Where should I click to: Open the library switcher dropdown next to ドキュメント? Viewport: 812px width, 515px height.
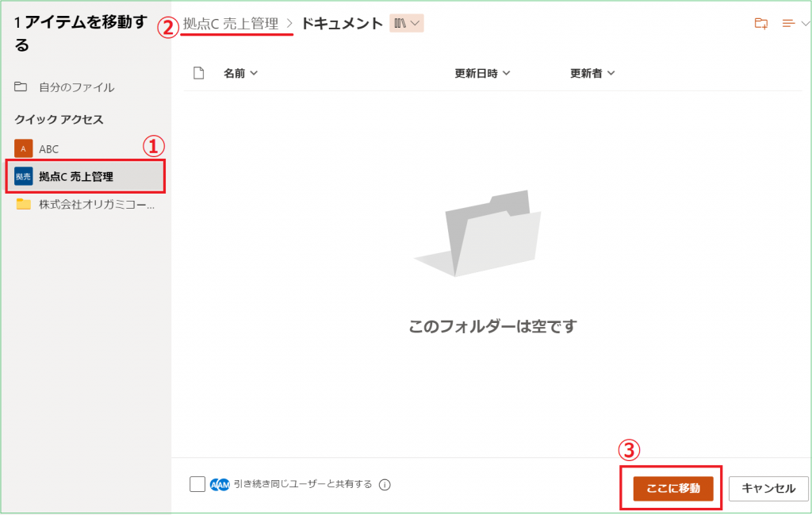[407, 24]
